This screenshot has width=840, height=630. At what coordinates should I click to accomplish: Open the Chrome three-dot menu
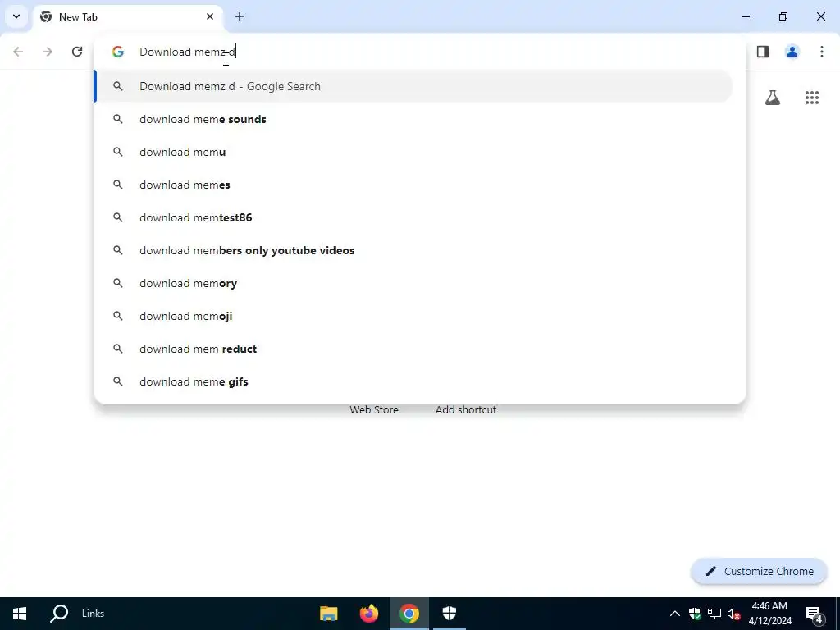click(x=822, y=52)
